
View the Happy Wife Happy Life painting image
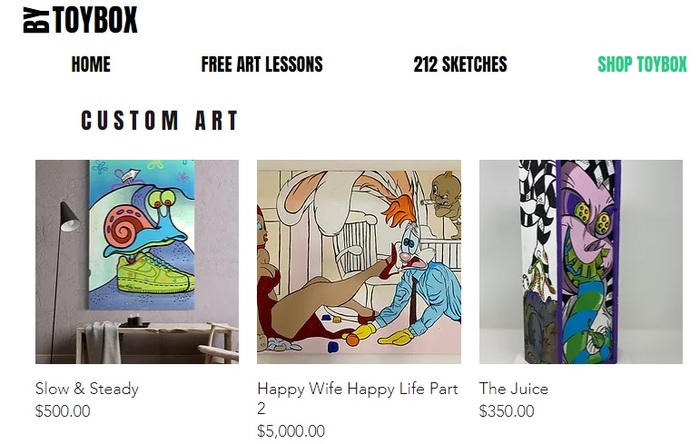pos(359,262)
